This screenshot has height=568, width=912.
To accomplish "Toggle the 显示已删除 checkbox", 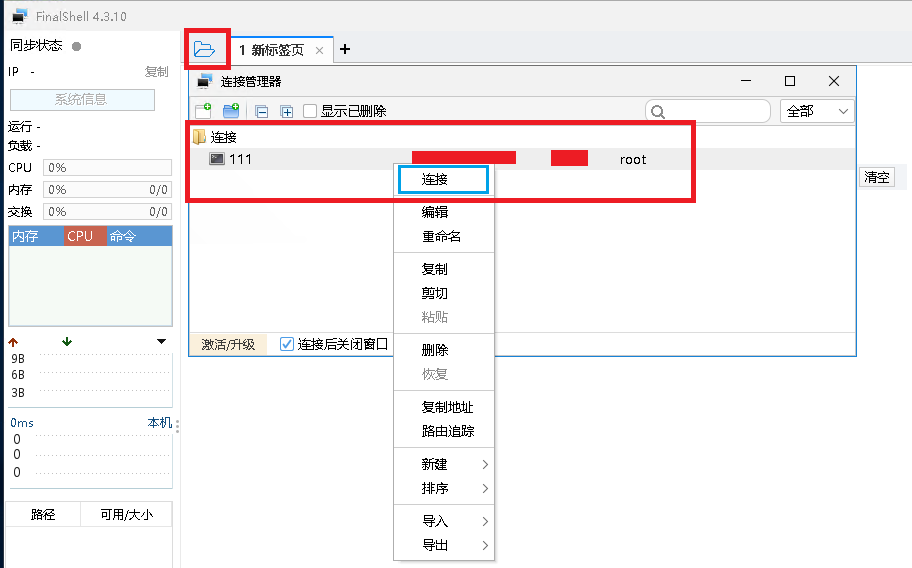I will click(x=311, y=111).
